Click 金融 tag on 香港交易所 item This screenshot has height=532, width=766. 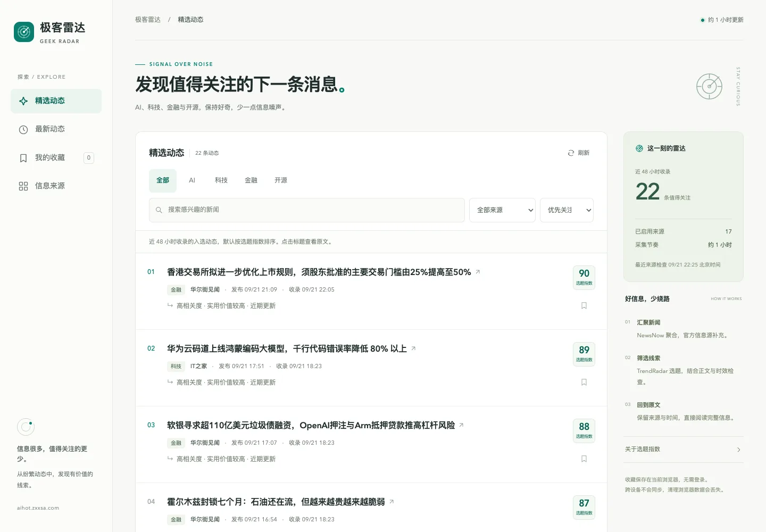176,290
